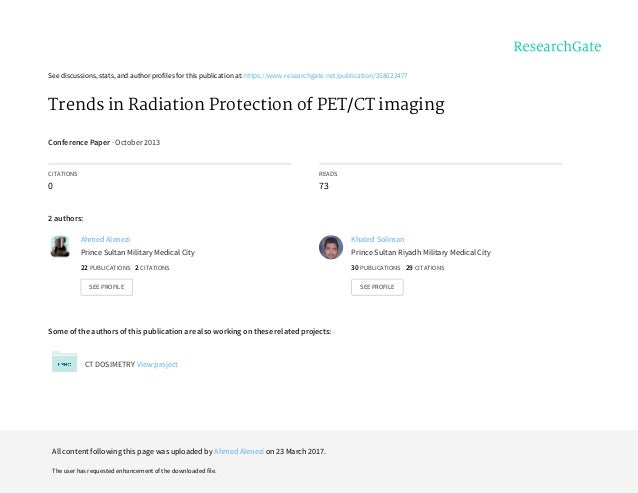Viewport: 638px width, 493px height.
Task: Click the Reads count of 73
Action: coord(324,186)
